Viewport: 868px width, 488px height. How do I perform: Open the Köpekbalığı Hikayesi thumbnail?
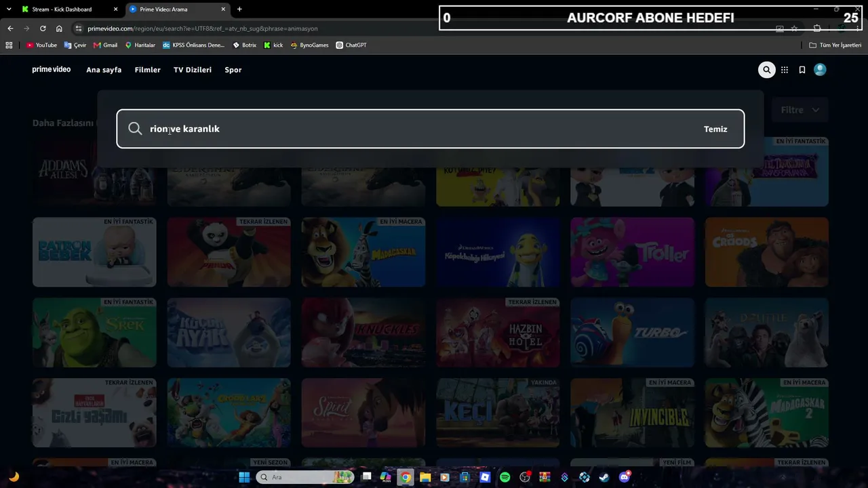point(498,252)
